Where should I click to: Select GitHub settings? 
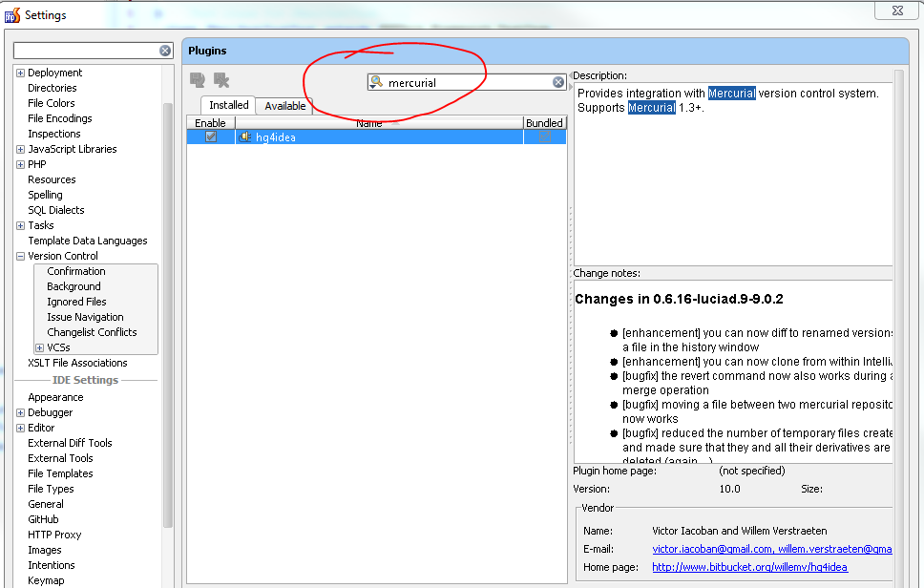pos(44,520)
